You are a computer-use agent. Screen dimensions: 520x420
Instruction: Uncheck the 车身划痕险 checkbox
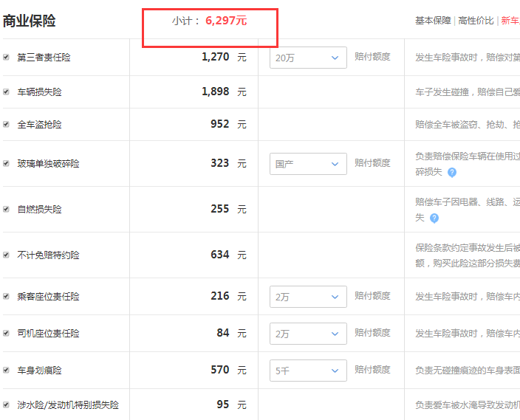6,370
